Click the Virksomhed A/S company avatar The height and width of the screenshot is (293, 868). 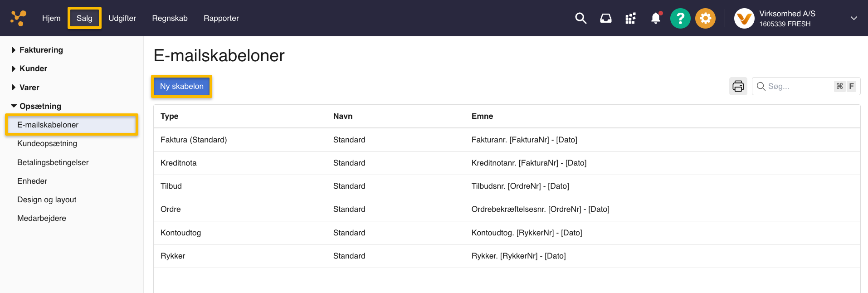[x=744, y=19]
